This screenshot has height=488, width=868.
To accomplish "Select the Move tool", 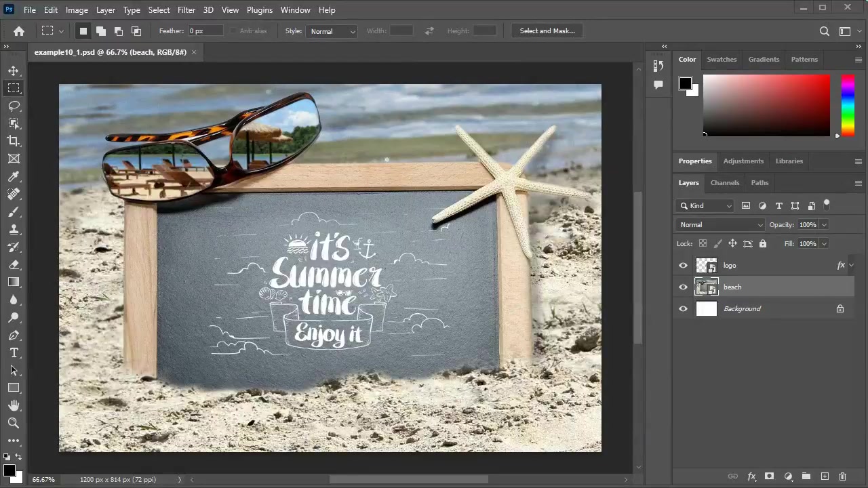I will pos(14,70).
